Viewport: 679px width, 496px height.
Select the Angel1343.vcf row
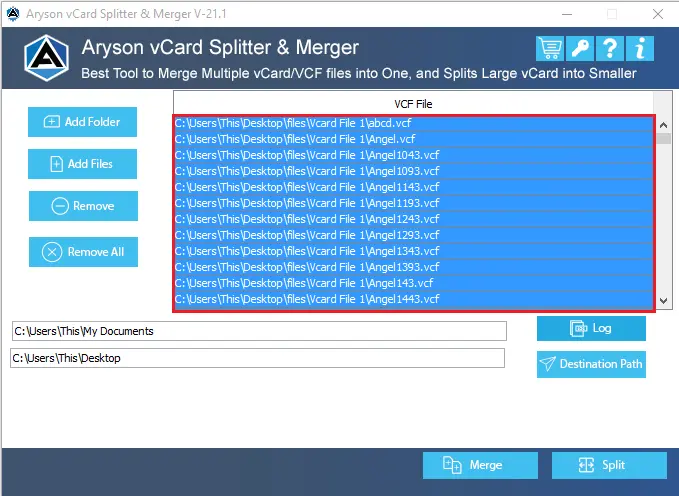tap(414, 251)
